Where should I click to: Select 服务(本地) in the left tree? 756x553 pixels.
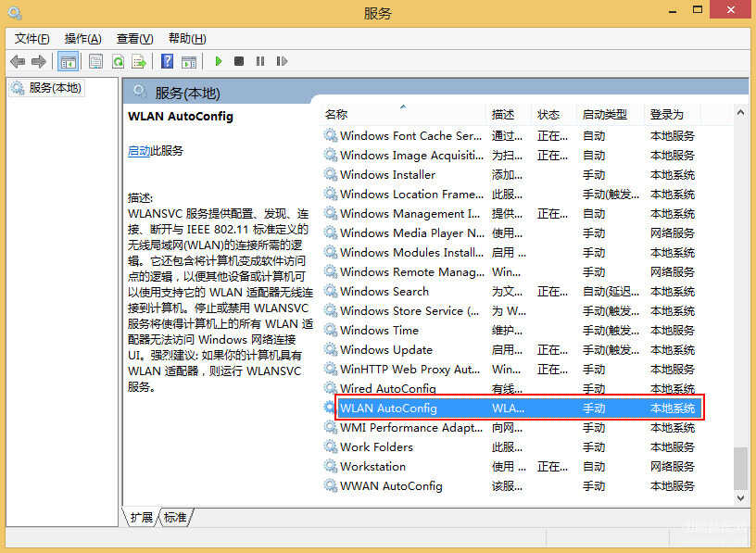pyautogui.click(x=55, y=88)
